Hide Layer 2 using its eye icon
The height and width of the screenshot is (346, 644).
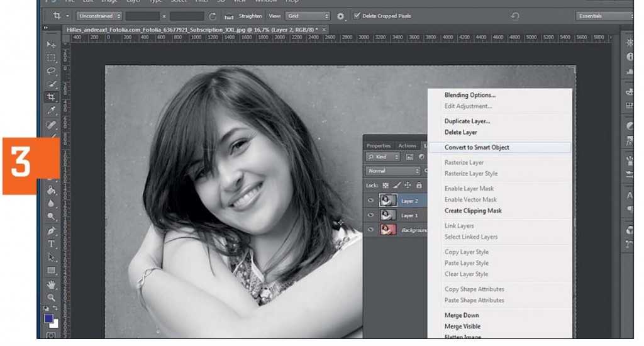tap(371, 201)
